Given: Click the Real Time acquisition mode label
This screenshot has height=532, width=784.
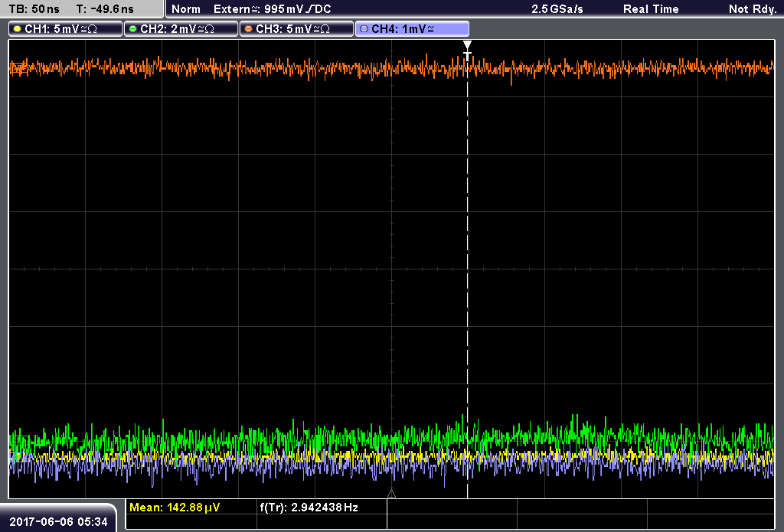Looking at the screenshot, I should (x=651, y=9).
